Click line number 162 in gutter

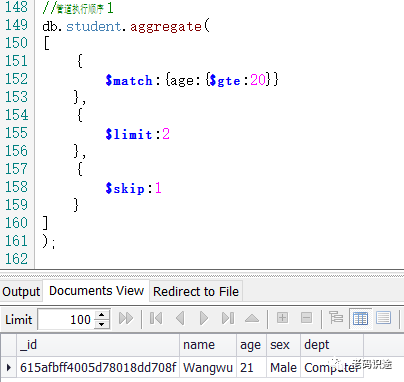coord(16,259)
